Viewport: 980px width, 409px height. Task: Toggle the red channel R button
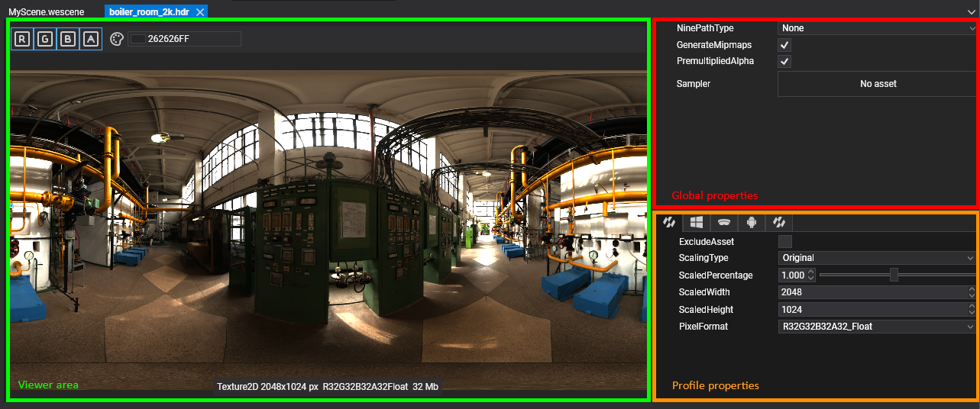[22, 39]
